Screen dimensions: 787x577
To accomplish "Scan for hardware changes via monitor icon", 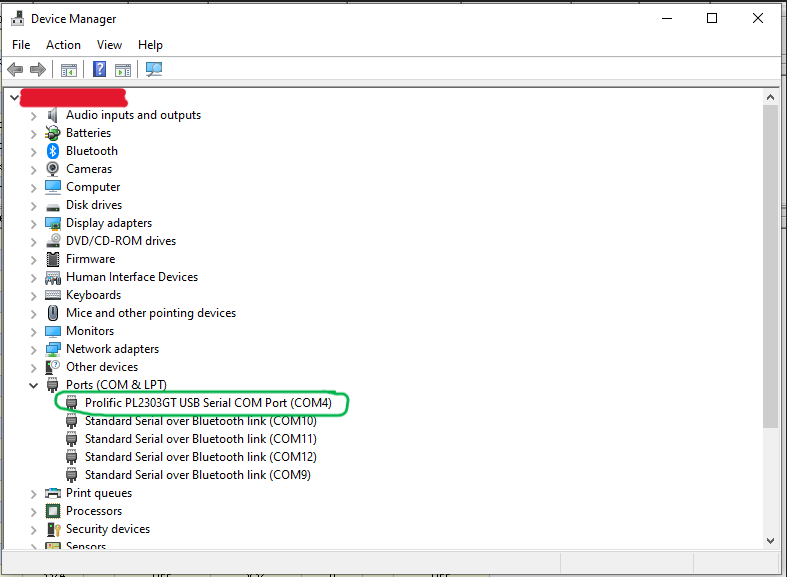I will click(154, 69).
